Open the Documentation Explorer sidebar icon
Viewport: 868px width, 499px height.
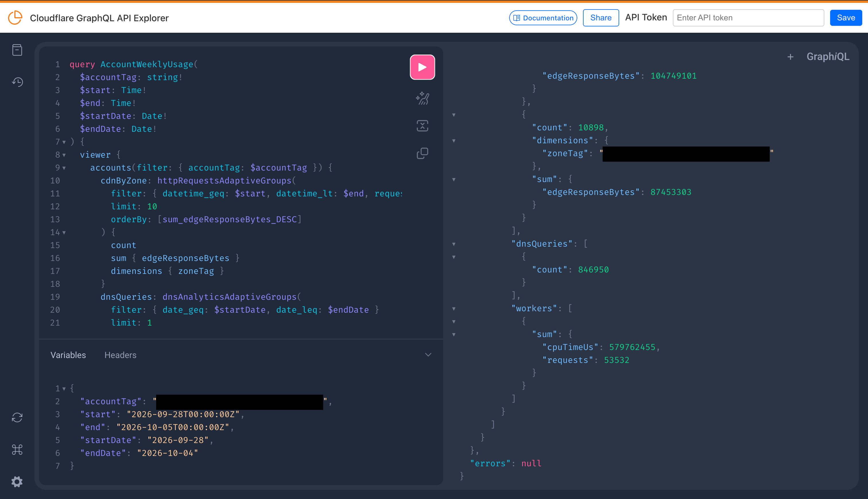click(x=17, y=50)
